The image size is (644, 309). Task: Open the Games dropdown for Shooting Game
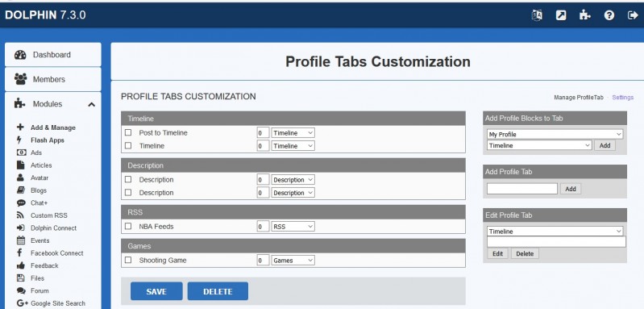(293, 260)
